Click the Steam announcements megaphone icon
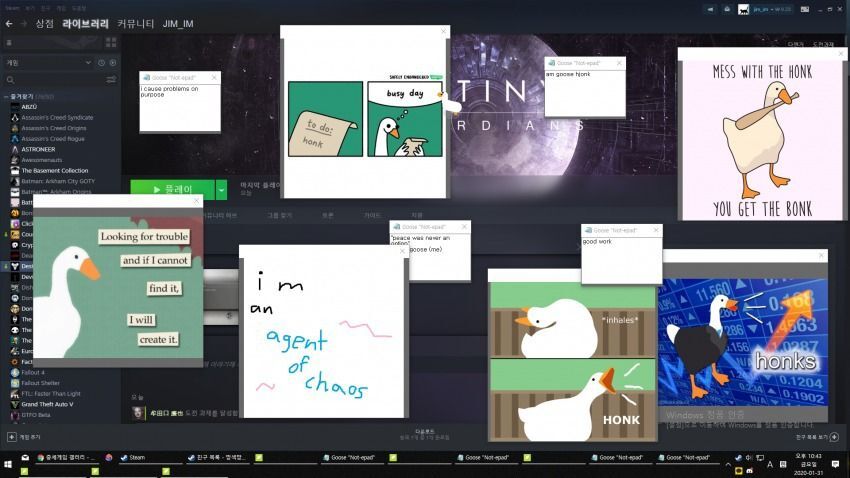 710,9
